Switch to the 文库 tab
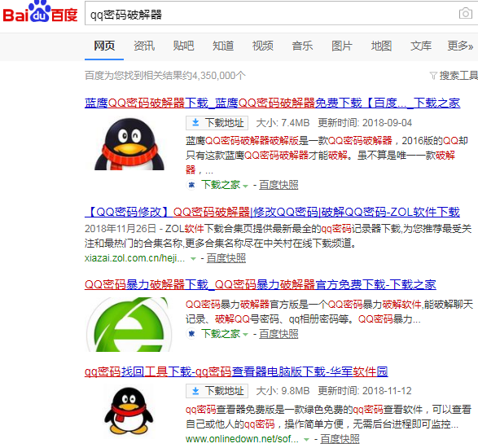Viewport: 478px width, 448px height. [421, 46]
